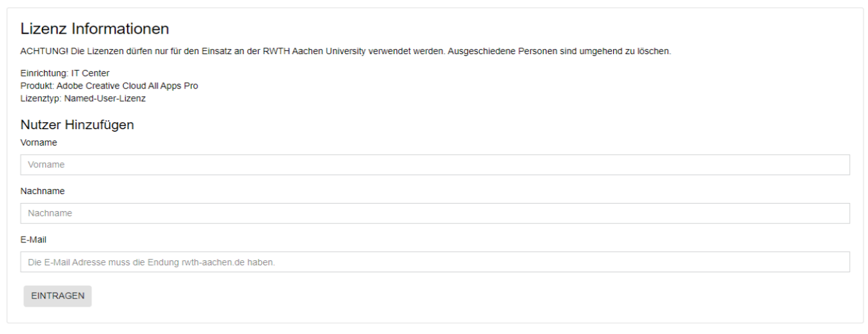Select the E-Mail address input field
This screenshot has width=868, height=334.
click(435, 262)
